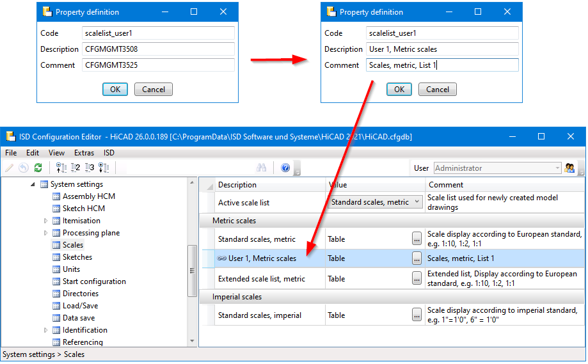Expand the Processing plane tree node
588x364 pixels.
[x=46, y=233]
